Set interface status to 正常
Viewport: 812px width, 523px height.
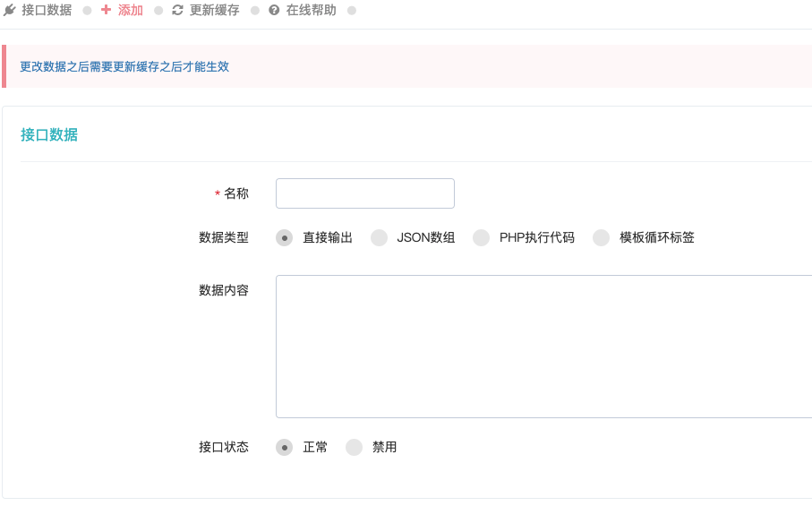(x=285, y=448)
